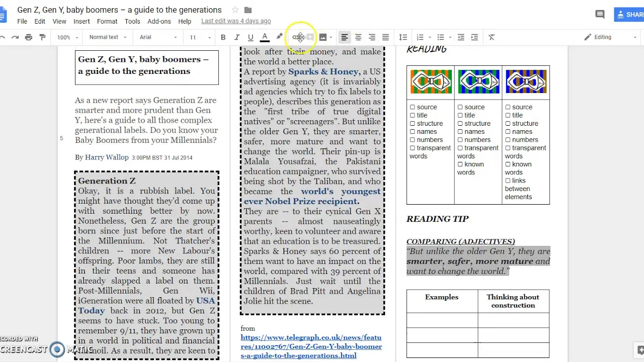Apply center alignment
Image resolution: width=644 pixels, height=362 pixels.
coord(358,37)
